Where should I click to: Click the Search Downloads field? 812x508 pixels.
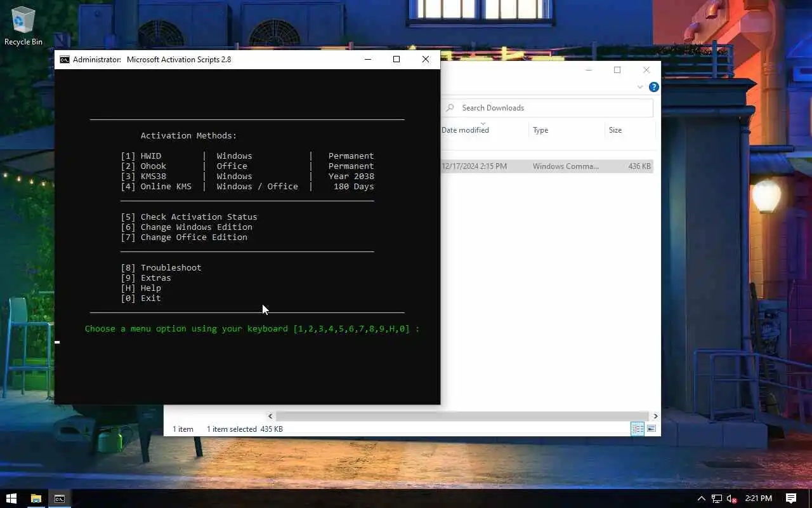[x=547, y=108]
